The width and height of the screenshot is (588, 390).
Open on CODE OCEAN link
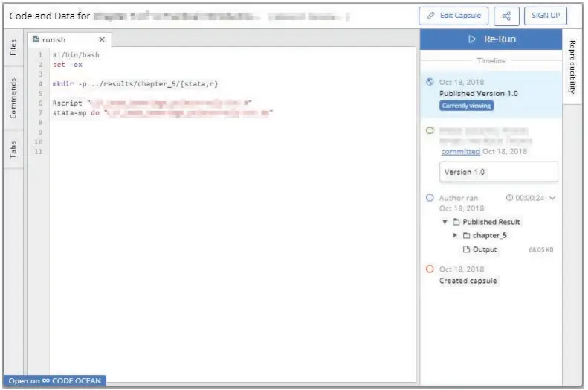[55, 380]
